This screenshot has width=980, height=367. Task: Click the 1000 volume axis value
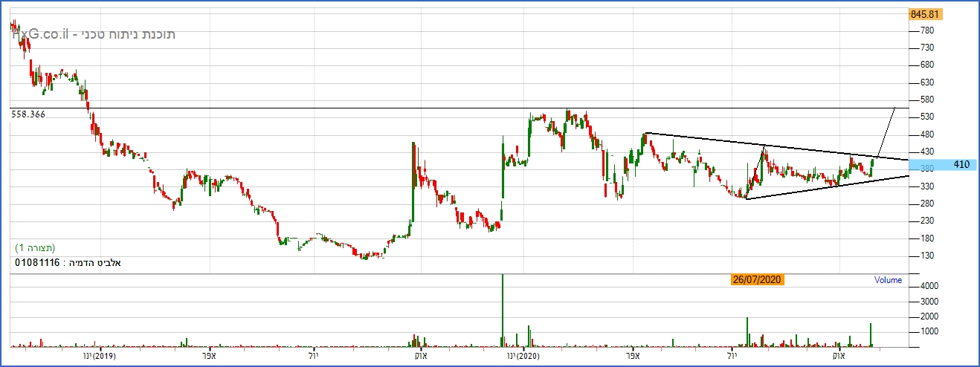pos(929,332)
